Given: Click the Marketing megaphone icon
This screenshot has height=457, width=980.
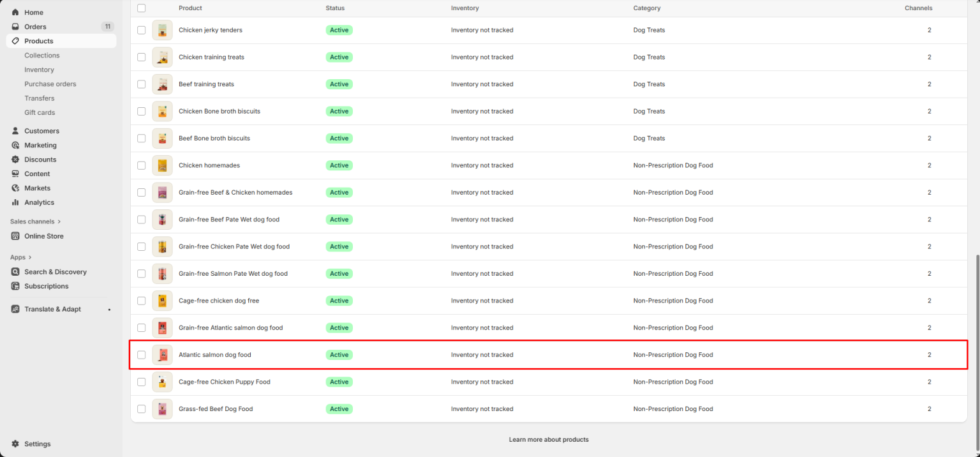Looking at the screenshot, I should tap(15, 145).
